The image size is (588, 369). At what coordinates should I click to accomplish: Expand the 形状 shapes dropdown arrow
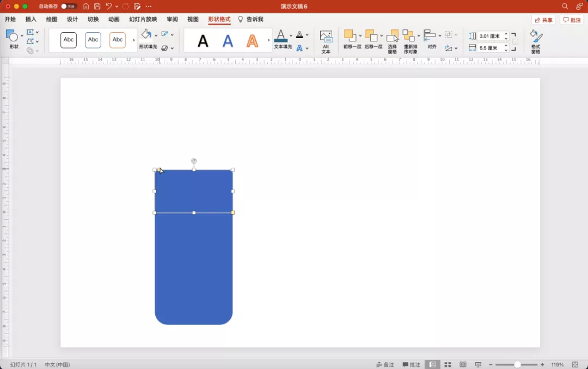pos(22,36)
